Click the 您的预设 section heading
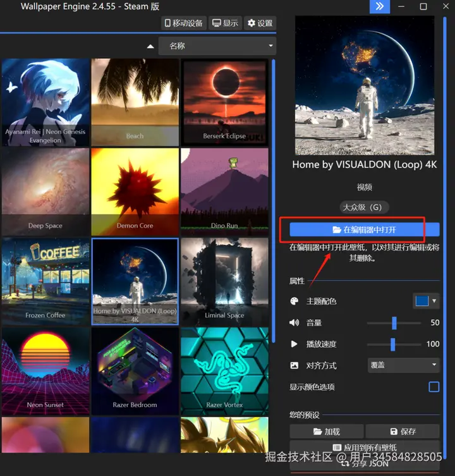Viewport: 455px width, 476px height. coord(304,415)
